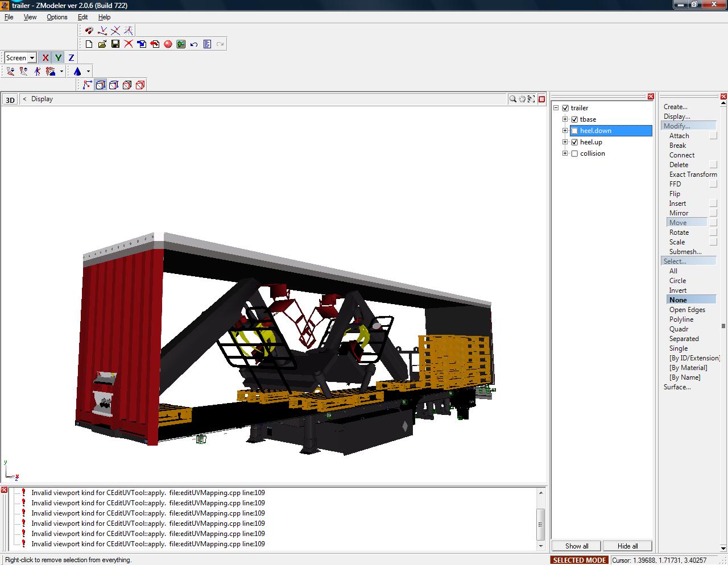Click the Save file floppy icon
The image size is (728, 565).
(x=115, y=44)
